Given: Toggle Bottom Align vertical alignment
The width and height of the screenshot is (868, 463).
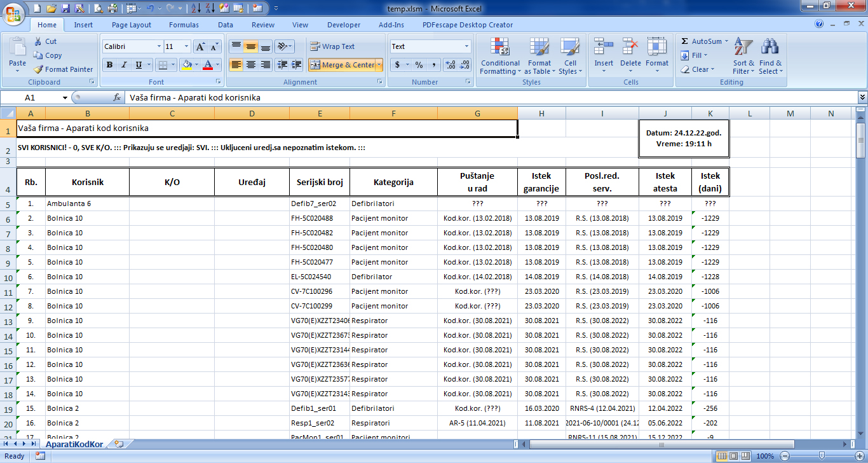Looking at the screenshot, I should [x=265, y=46].
